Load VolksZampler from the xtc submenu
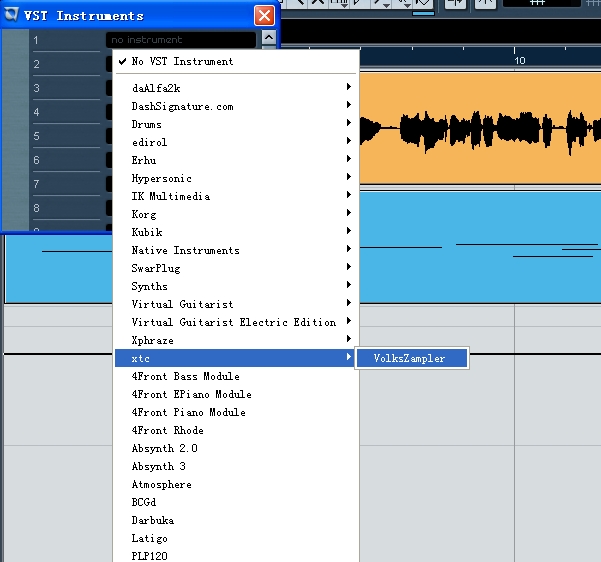601x562 pixels. click(x=412, y=358)
